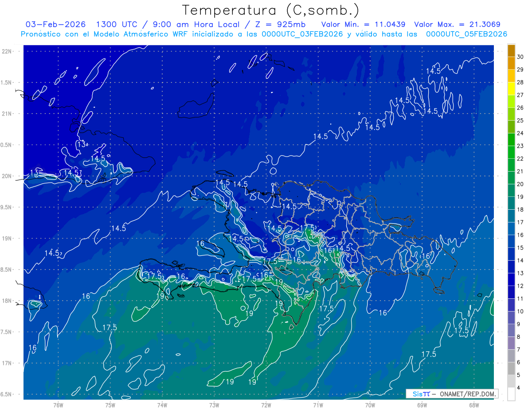Select the blue legend swatch between 15 and 16
Viewport: 532px width, 411px height.
pyautogui.click(x=511, y=241)
